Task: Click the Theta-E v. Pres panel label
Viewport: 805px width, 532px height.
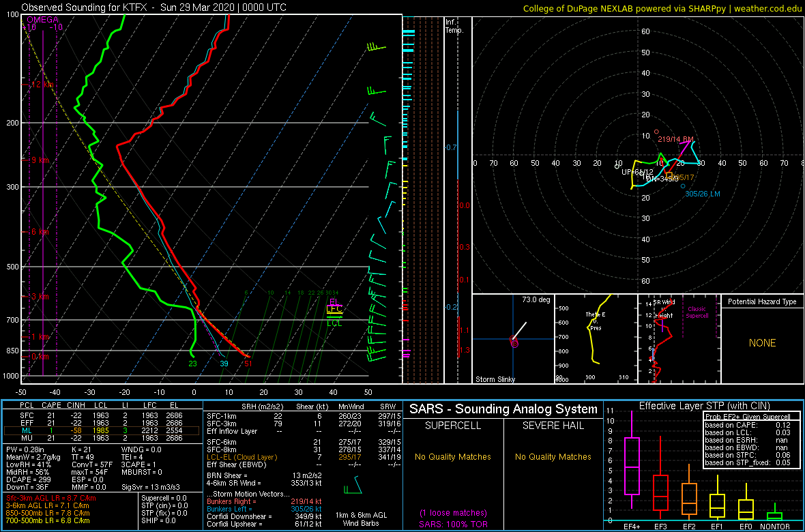Action: (595, 321)
